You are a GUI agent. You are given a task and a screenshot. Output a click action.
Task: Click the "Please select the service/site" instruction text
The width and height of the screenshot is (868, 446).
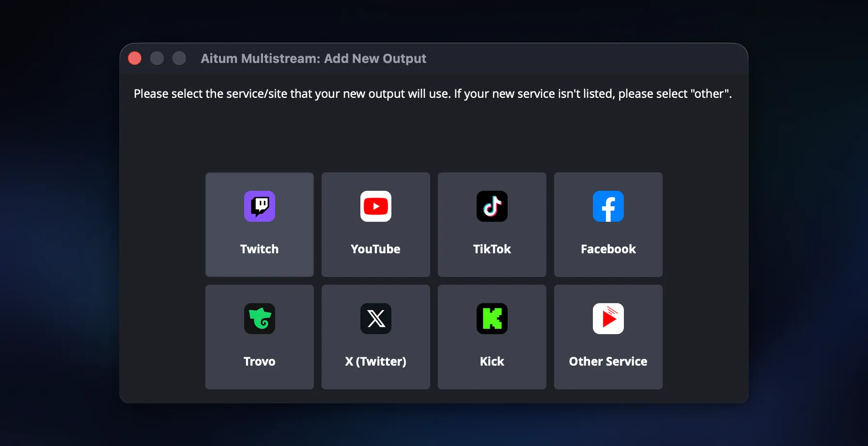tap(433, 93)
